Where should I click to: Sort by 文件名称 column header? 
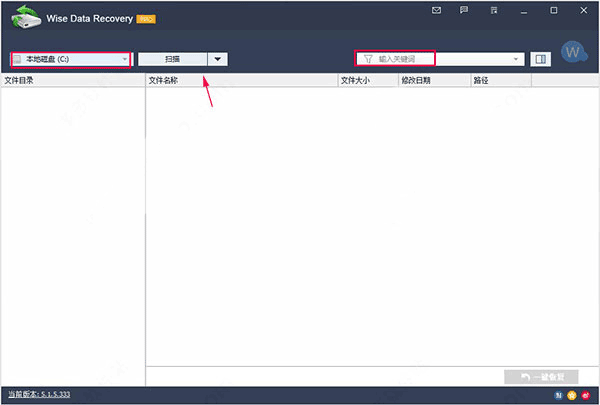coord(242,80)
